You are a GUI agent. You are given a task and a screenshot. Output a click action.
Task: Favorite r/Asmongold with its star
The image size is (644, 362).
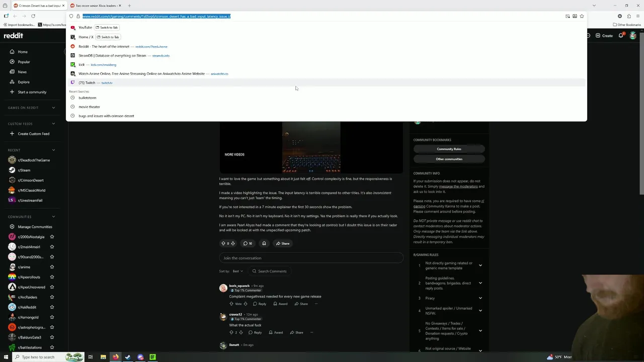52,317
